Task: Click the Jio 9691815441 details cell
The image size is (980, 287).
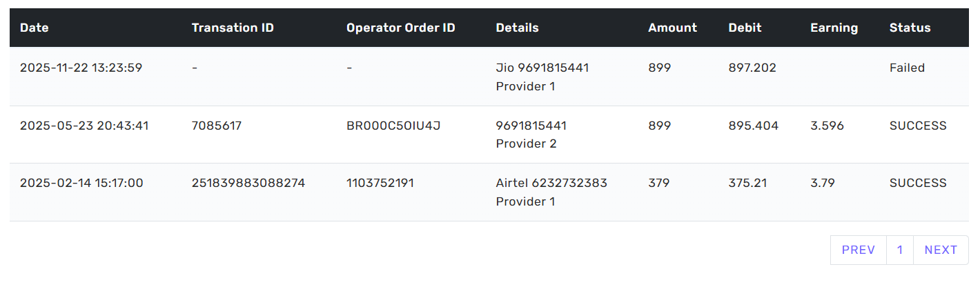Action: pos(542,68)
